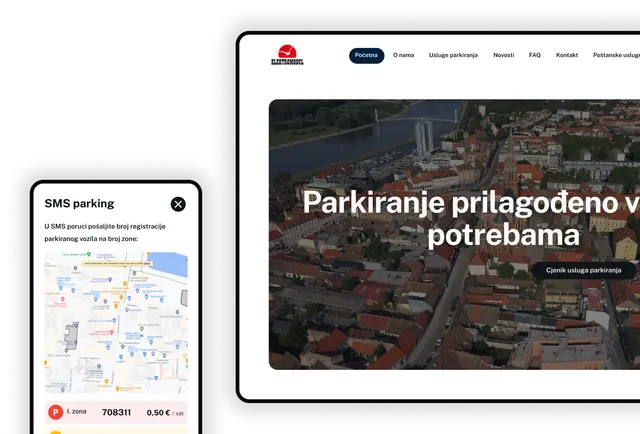Image resolution: width=640 pixels, height=434 pixels.
Task: Open the FAQ page
Action: coord(535,55)
